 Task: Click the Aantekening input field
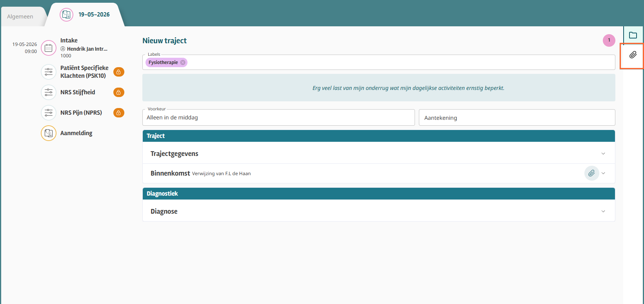tap(517, 117)
